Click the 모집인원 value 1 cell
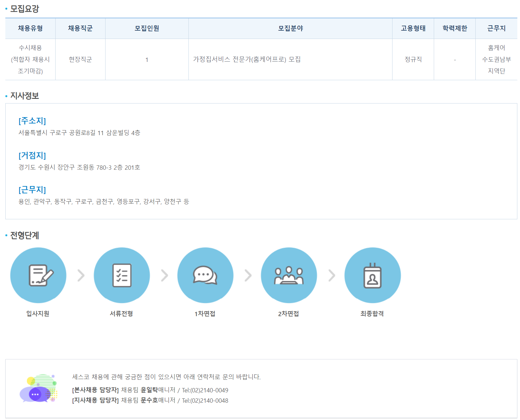 pos(147,60)
